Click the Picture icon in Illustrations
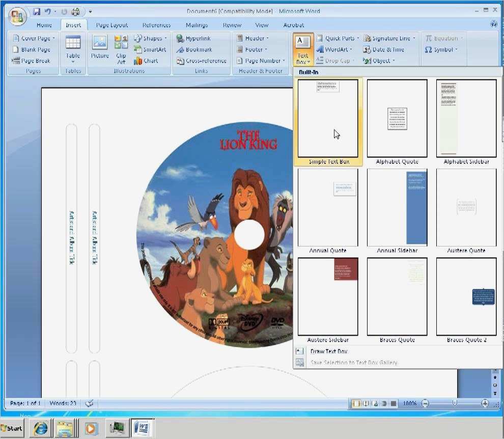This screenshot has width=504, height=439. [100, 47]
